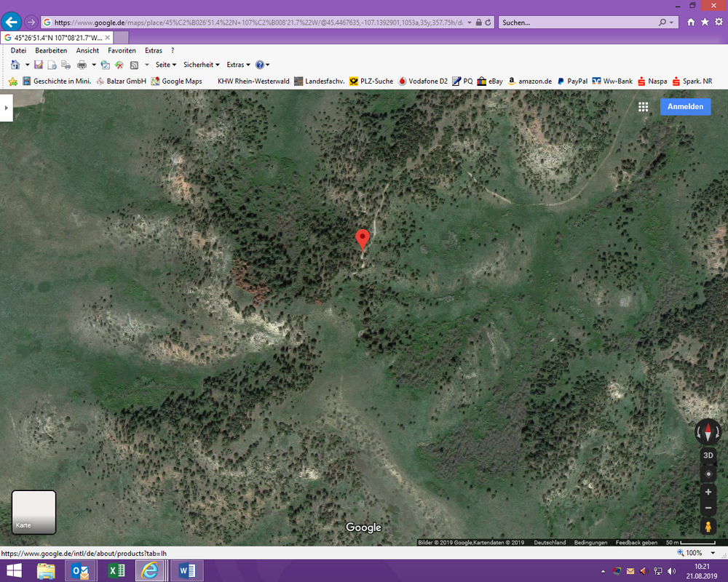The image size is (728, 582).
Task: Expand the Google Maps side panel arrow
Action: [6, 108]
